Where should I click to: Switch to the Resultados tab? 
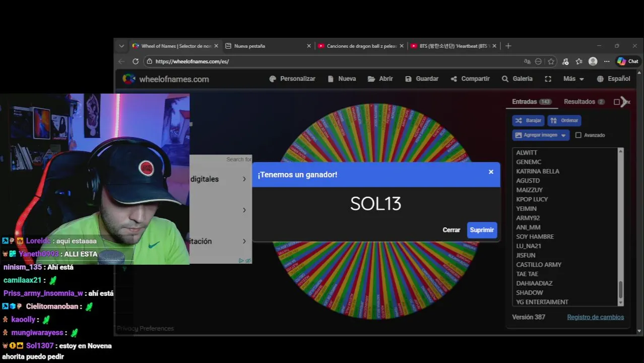click(x=584, y=101)
